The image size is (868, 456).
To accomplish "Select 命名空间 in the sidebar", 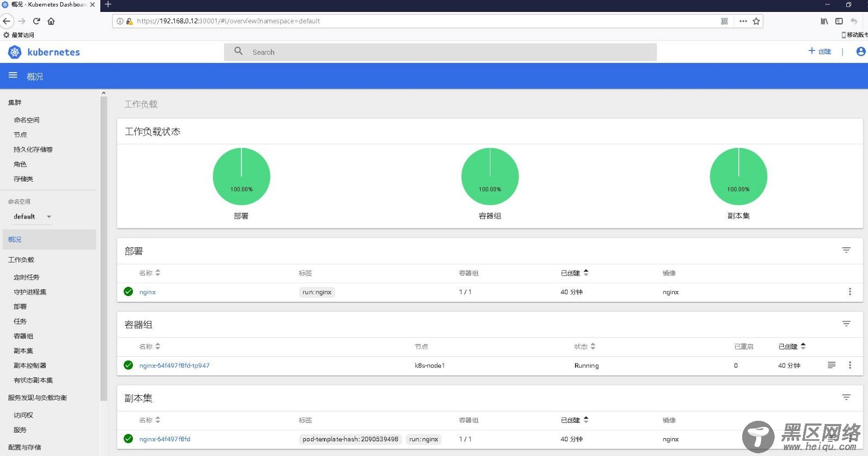I will pos(27,120).
